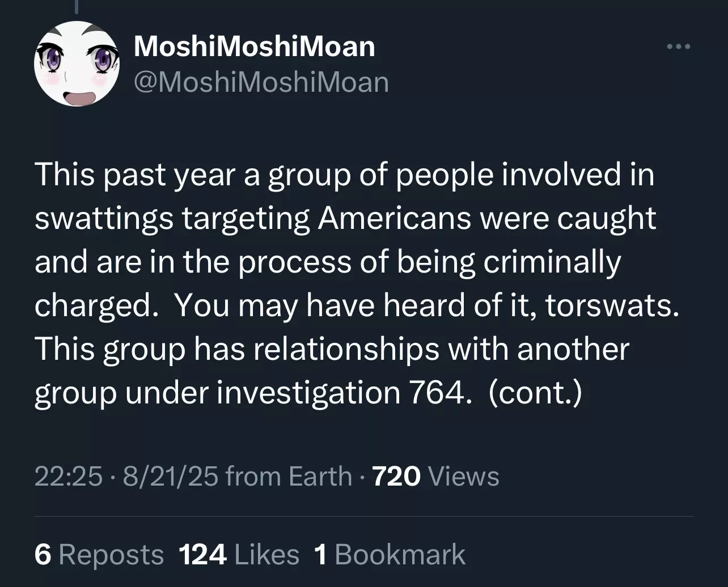Screen dimensions: 728x587
Task: Show the 124 Likes list
Action: (x=239, y=554)
